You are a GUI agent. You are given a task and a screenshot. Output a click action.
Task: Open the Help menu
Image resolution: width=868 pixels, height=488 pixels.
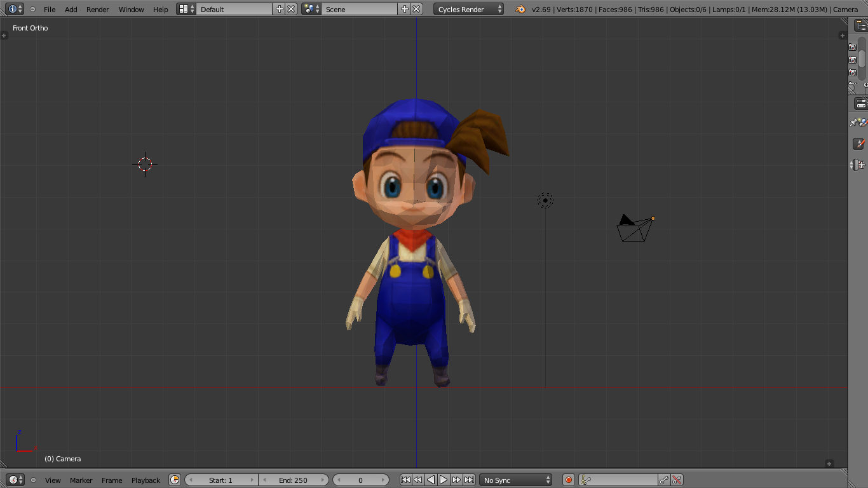(x=161, y=10)
